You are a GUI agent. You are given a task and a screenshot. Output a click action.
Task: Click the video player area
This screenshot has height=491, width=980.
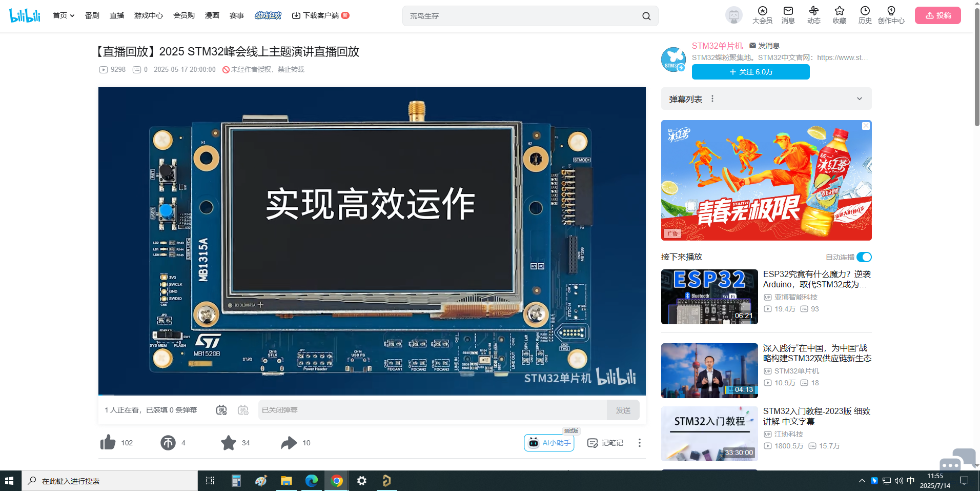tap(372, 241)
